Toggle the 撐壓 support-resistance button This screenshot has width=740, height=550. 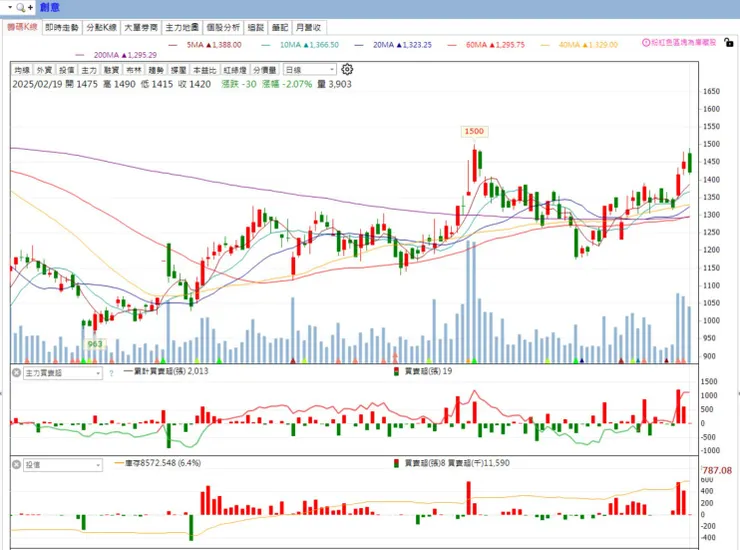(x=178, y=70)
